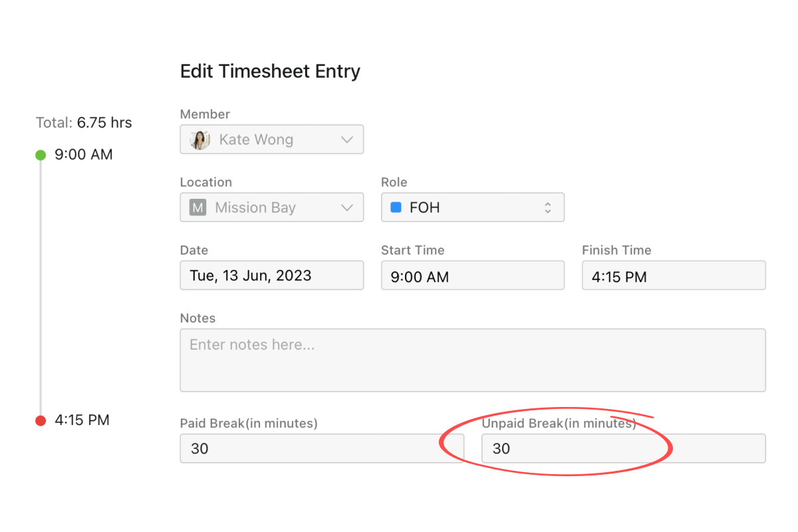Select the Tue, 13 Jun, 2023 date field

(x=271, y=275)
